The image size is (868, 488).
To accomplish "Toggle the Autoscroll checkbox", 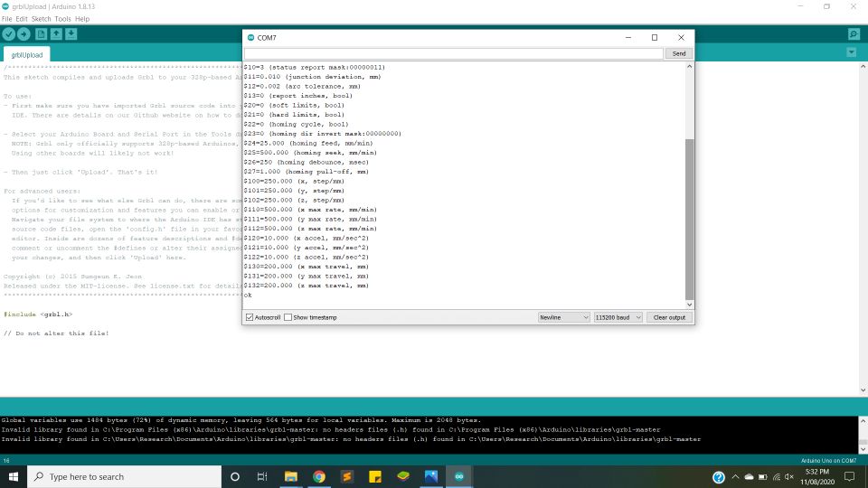I will point(250,317).
